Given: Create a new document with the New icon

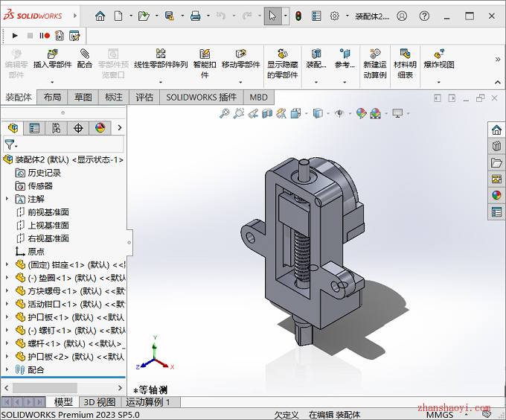Looking at the screenshot, I should coord(118,16).
